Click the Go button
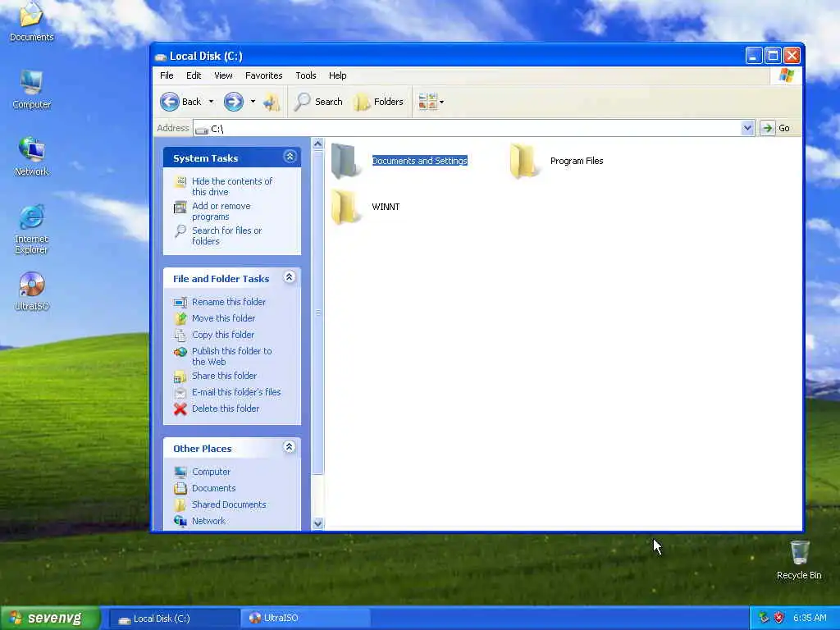Screen dimensions: 840x630 [x=775, y=129]
